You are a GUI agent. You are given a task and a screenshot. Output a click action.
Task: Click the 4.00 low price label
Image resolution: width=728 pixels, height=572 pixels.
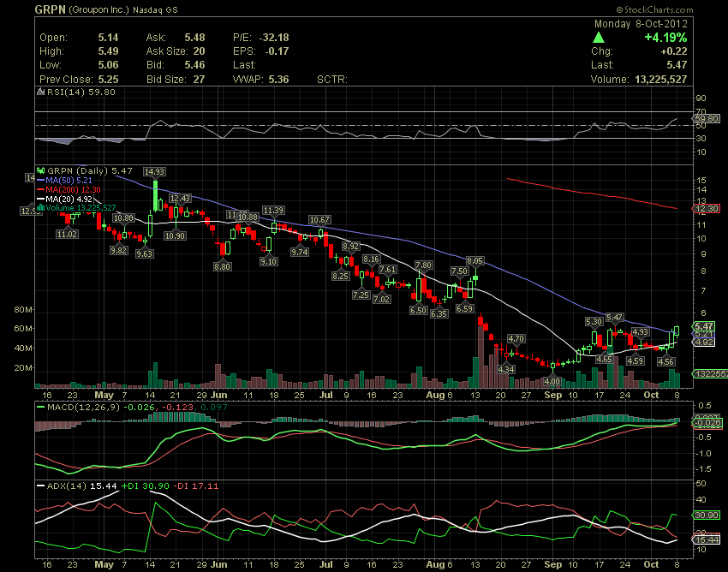(552, 382)
